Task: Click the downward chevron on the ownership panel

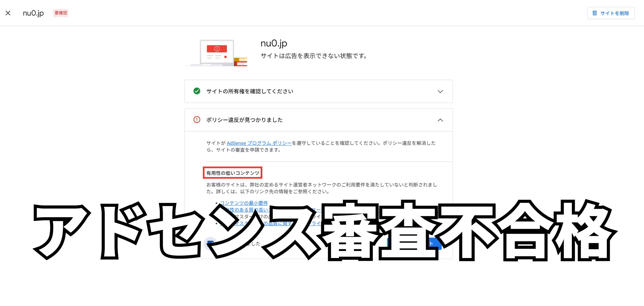Action: tap(441, 91)
